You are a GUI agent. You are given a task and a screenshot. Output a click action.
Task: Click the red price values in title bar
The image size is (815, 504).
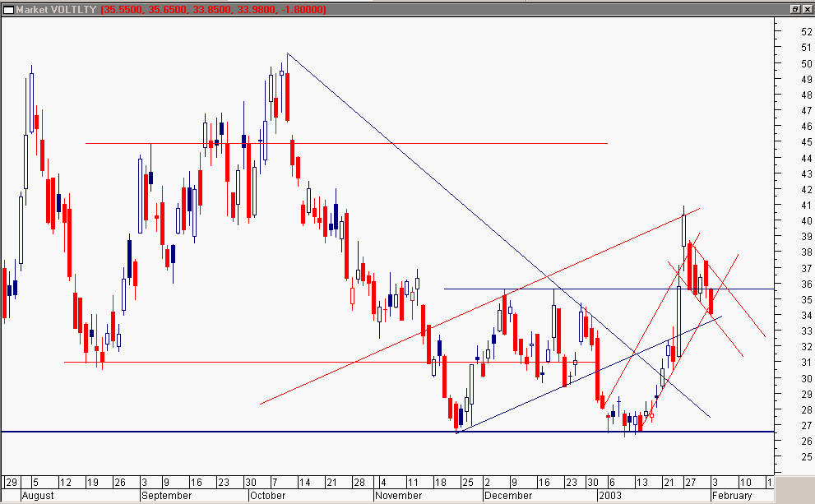214,9
